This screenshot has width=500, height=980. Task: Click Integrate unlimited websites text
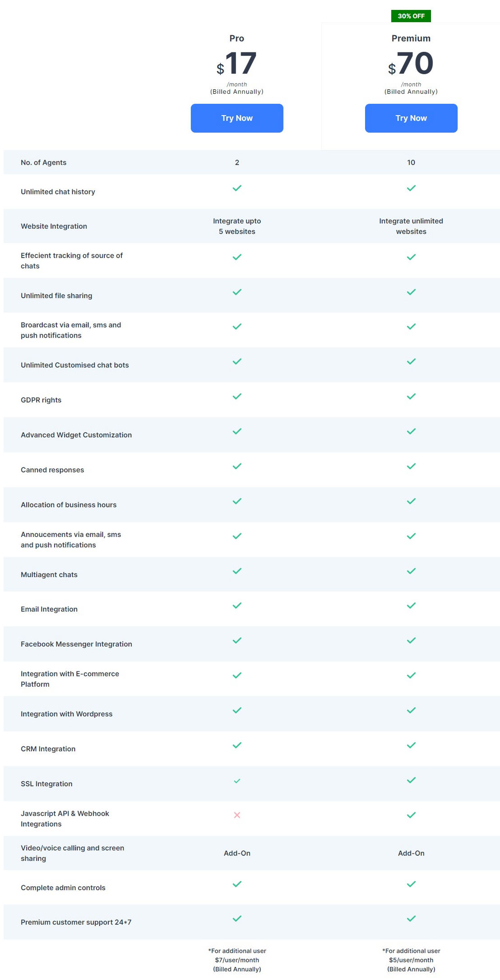(x=411, y=226)
